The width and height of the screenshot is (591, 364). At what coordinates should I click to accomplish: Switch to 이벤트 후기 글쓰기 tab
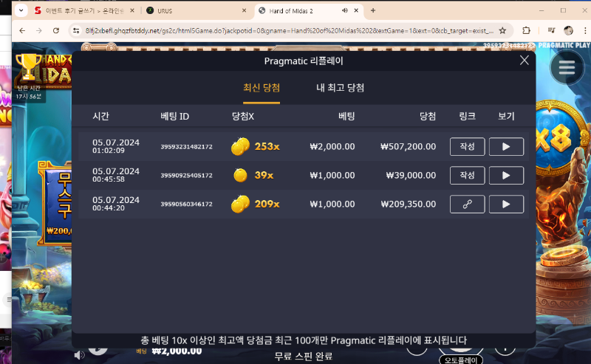[x=84, y=10]
